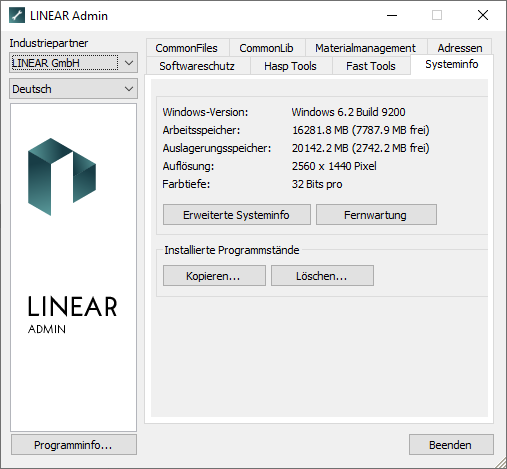The height and width of the screenshot is (469, 507).
Task: Select the Systeminfo tab
Action: click(452, 64)
